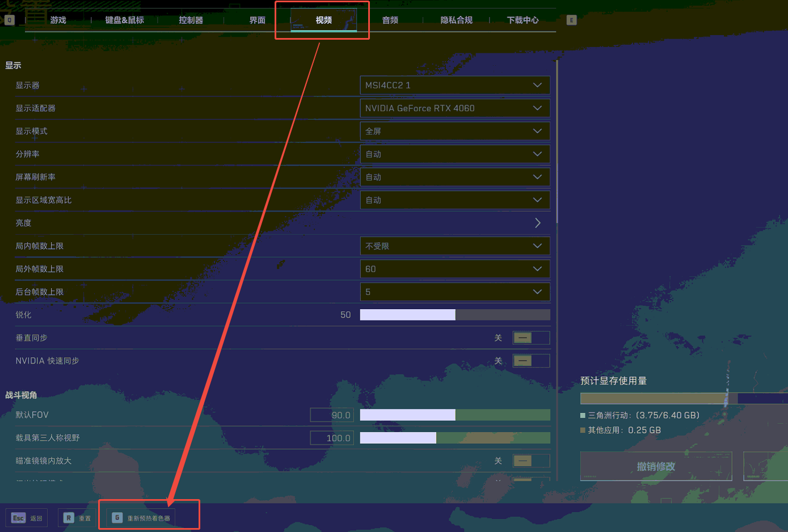
Task: Open the 显示模式 dropdown showing 全屏
Action: [454, 131]
